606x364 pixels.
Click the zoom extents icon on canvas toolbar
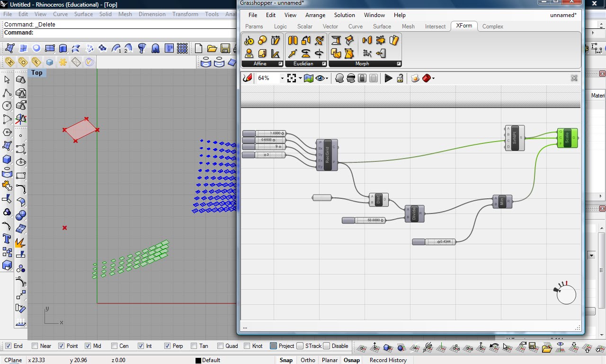pos(291,78)
